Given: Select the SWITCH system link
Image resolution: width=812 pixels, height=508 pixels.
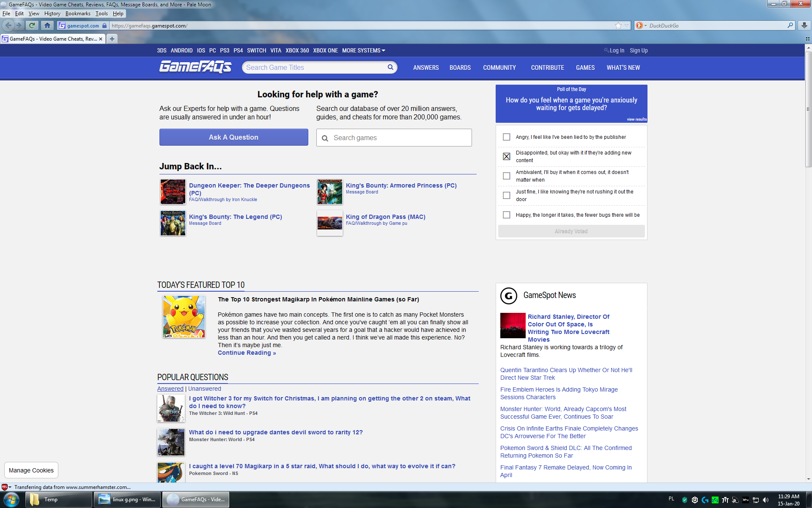Looking at the screenshot, I should click(x=257, y=50).
